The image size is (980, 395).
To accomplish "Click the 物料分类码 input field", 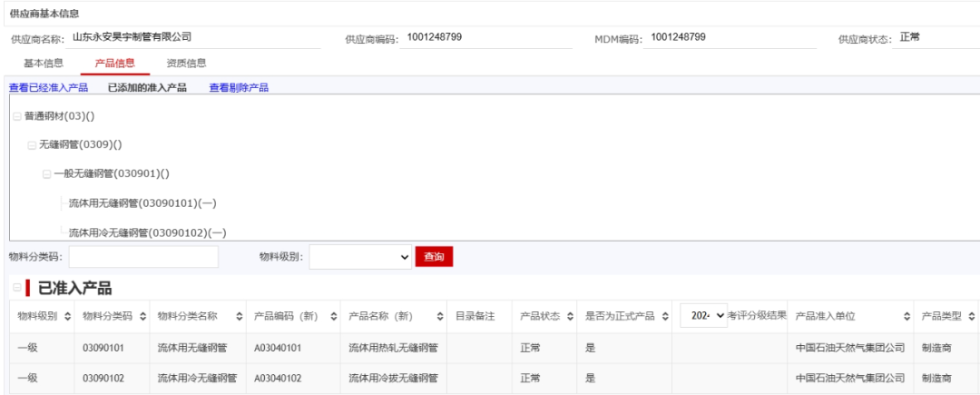I will coord(143,258).
